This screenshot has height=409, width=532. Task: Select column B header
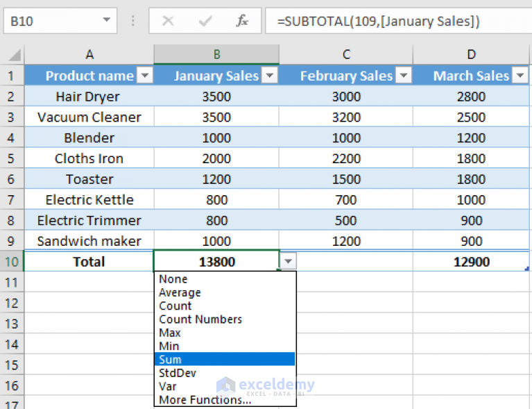216,54
